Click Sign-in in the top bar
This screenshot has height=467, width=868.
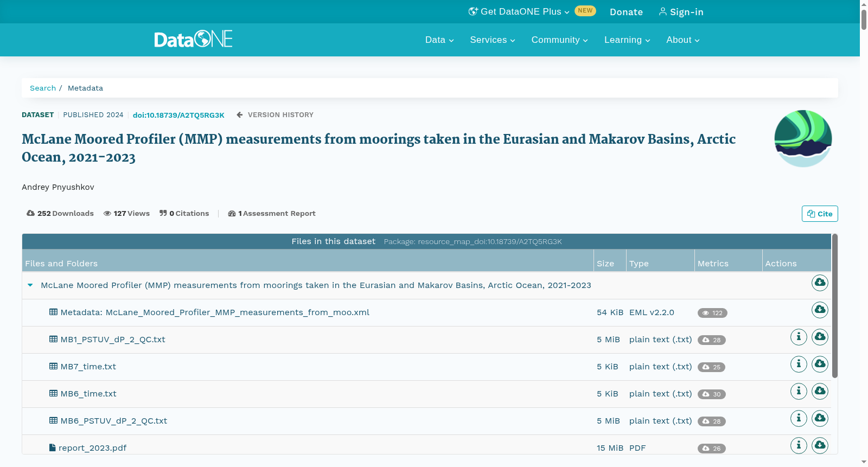click(x=681, y=12)
